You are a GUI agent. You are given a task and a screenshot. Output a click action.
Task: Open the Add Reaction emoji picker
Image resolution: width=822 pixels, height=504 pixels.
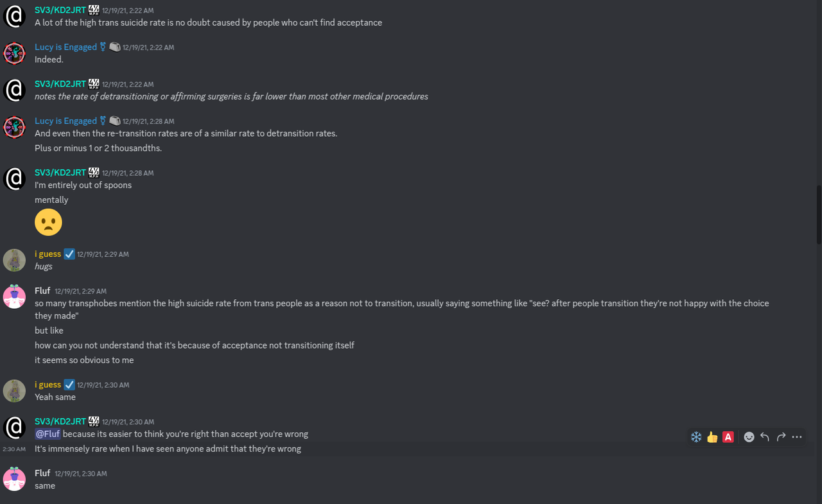coord(749,437)
